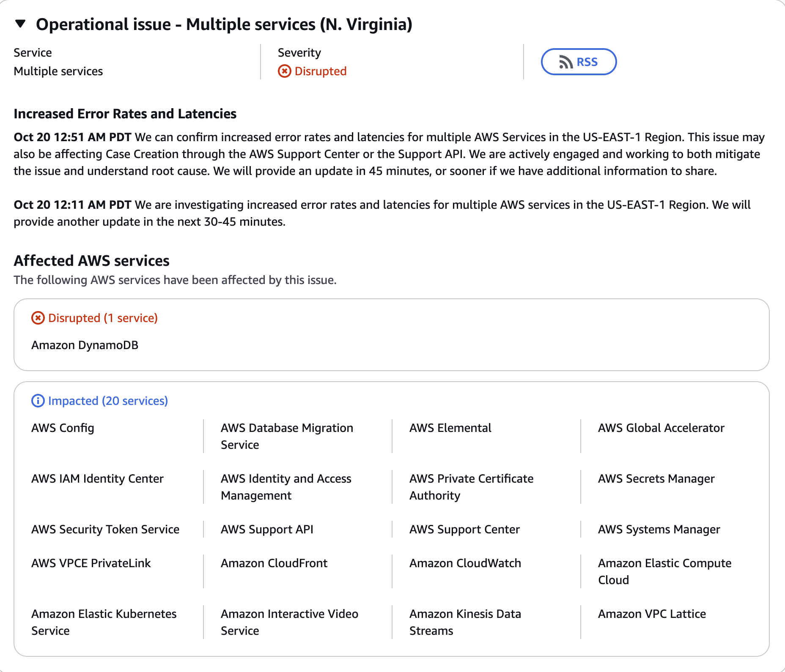Click the red Disrupted severity icon
The image size is (785, 672).
tap(284, 71)
